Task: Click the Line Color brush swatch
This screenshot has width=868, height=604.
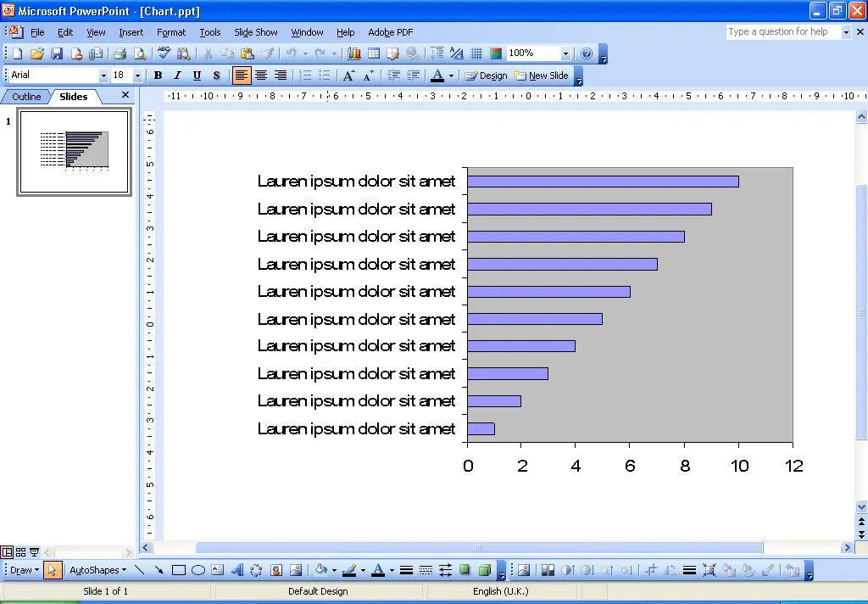Action: pos(349,570)
